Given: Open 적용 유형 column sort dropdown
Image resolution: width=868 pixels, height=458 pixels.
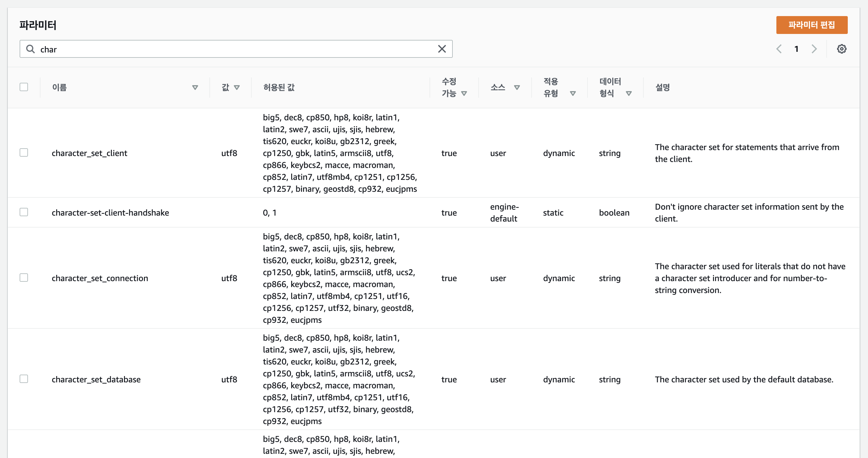Looking at the screenshot, I should coord(573,94).
